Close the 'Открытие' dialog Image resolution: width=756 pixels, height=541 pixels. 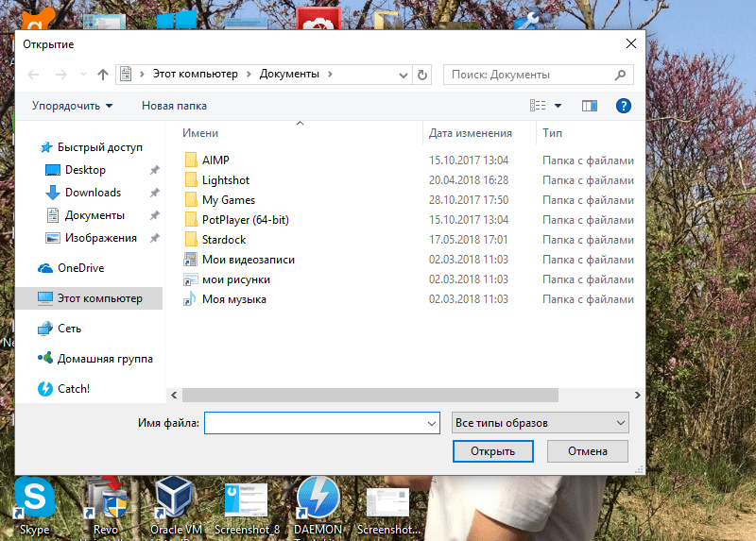tap(630, 43)
